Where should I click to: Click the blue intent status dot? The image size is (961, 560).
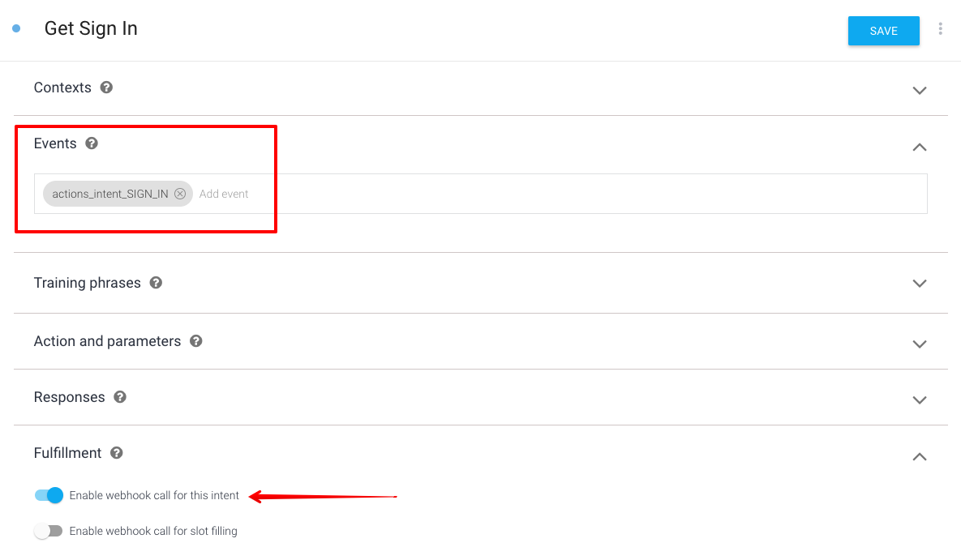click(x=16, y=28)
